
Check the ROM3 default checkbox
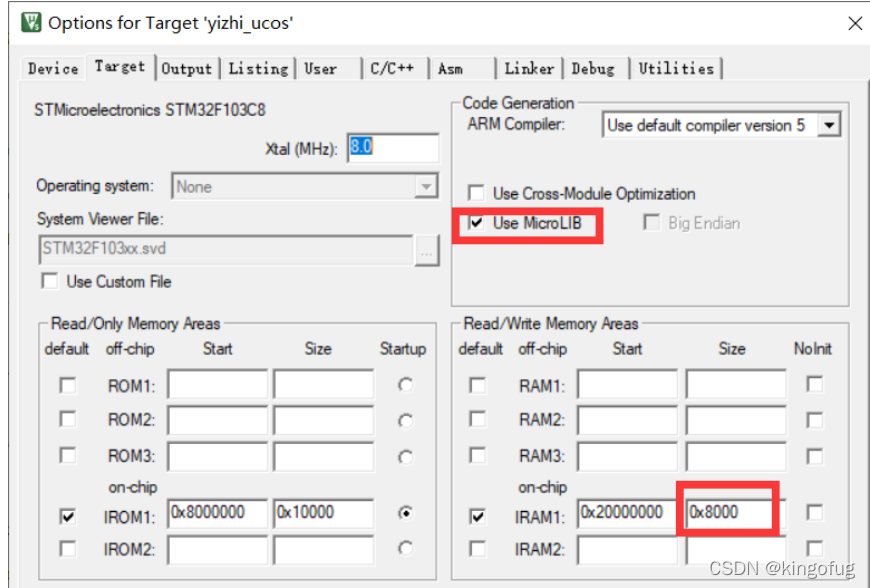[68, 455]
